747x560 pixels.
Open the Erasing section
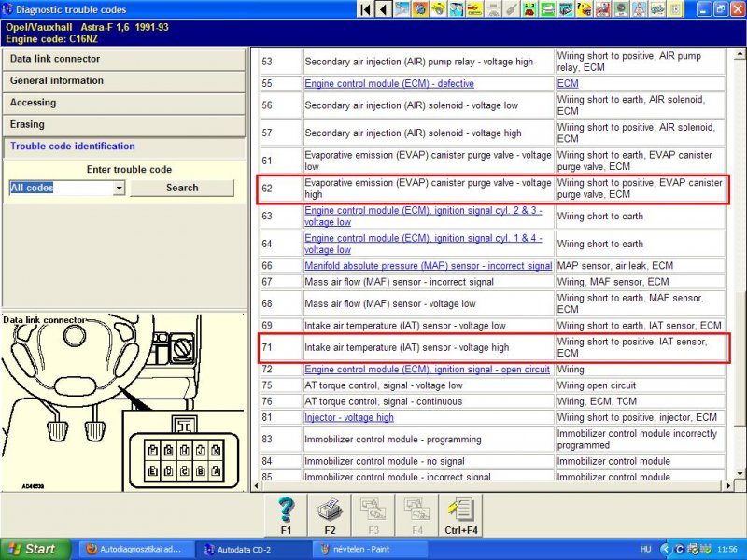[124, 125]
